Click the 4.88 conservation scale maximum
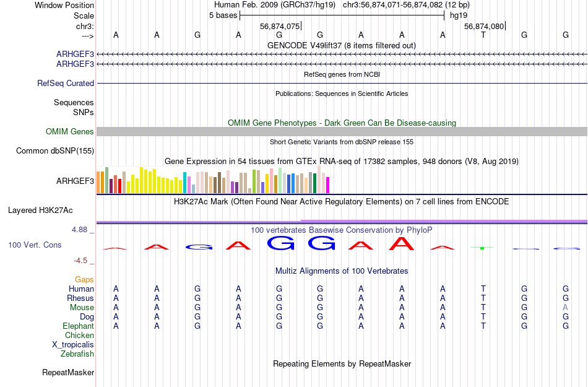588x387 pixels. (79, 230)
